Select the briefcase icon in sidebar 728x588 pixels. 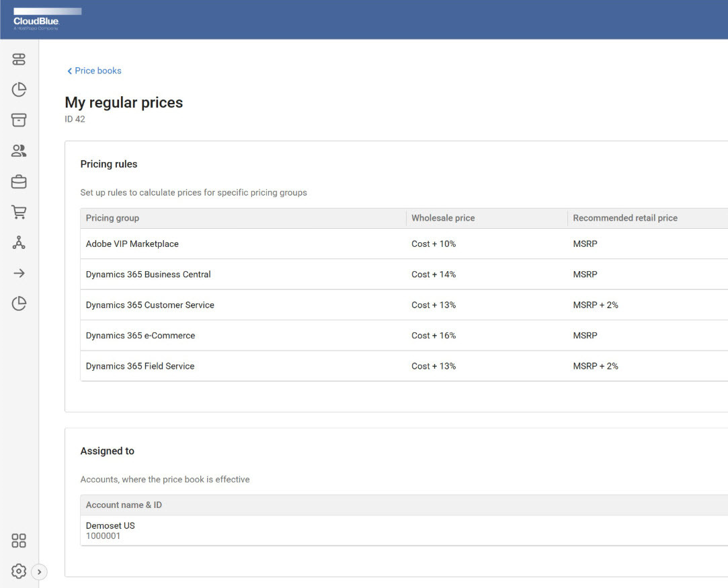point(19,182)
